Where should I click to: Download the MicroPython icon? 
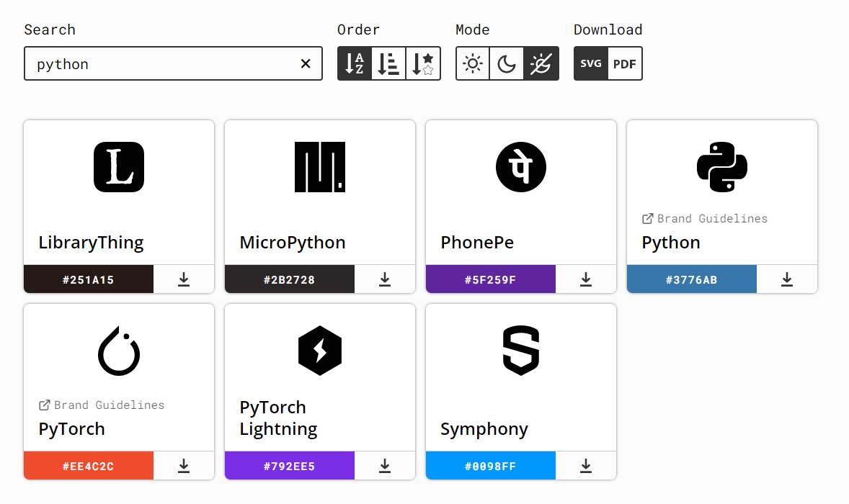385,279
